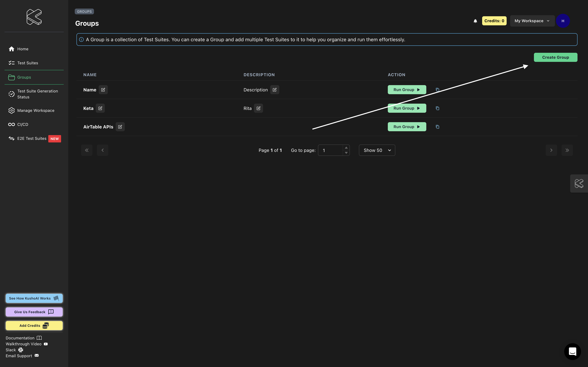Viewport: 588px width, 367px height.
Task: Click the Add Credits button
Action: pyautogui.click(x=34, y=325)
